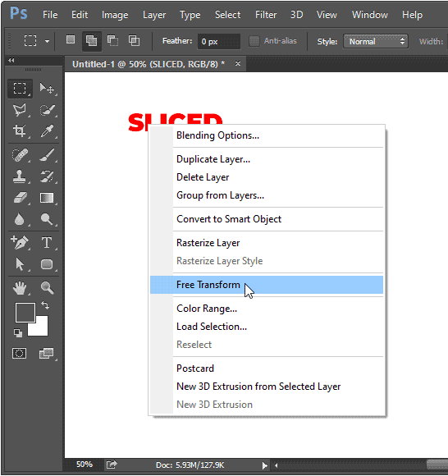Select the Crop tool
Image resolution: width=448 pixels, height=476 pixels.
(x=20, y=131)
